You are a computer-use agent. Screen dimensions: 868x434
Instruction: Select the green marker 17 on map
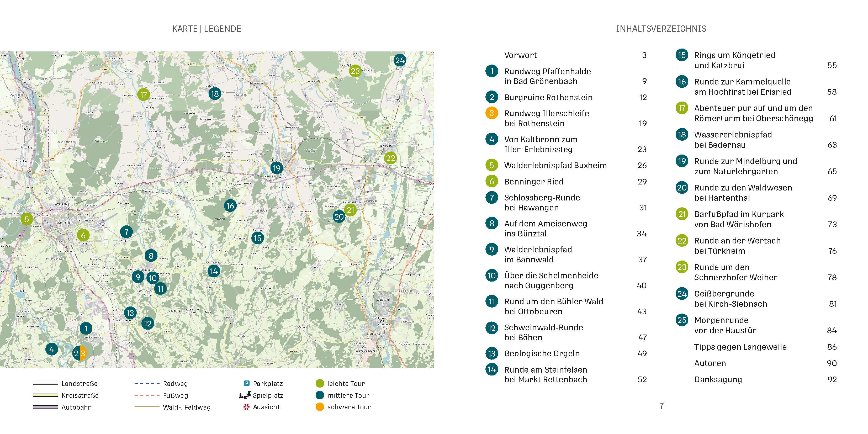coord(144,95)
